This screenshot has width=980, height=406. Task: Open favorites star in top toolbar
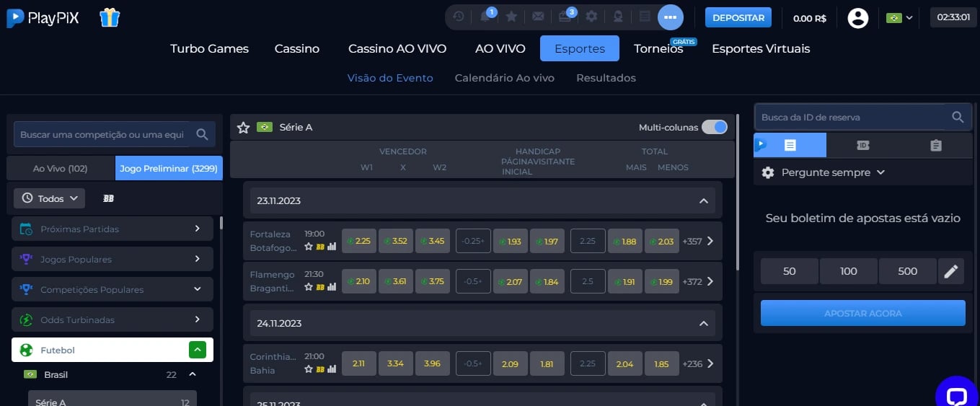[511, 17]
